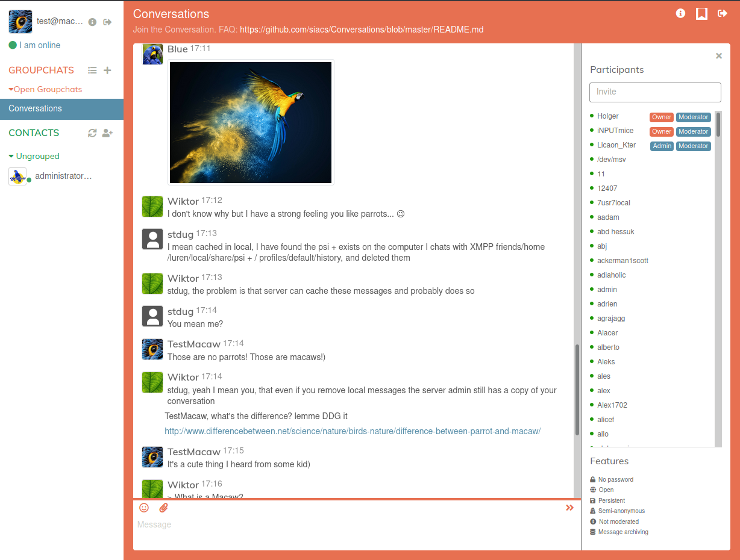
Task: Collapse the Ungrouped contacts group
Action: (x=11, y=156)
